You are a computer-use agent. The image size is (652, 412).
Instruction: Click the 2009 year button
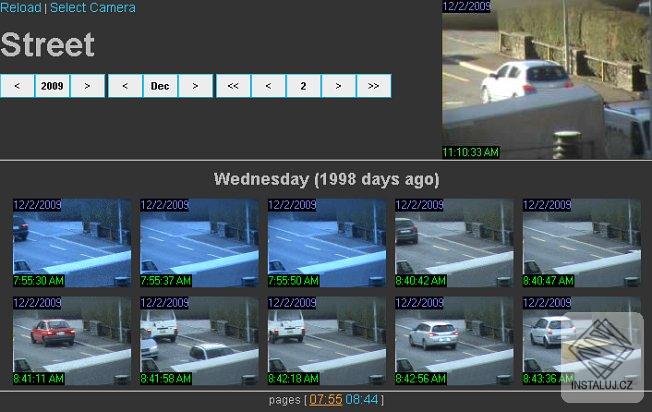(x=52, y=86)
